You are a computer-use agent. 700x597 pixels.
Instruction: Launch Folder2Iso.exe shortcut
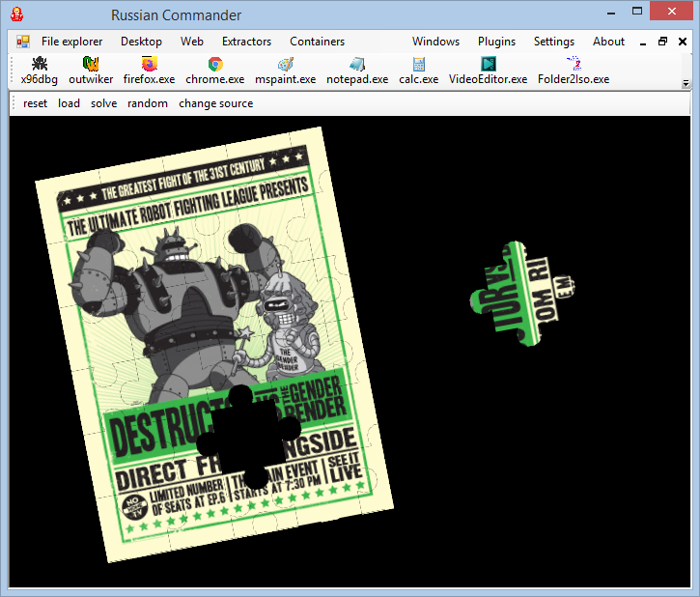coord(574,71)
